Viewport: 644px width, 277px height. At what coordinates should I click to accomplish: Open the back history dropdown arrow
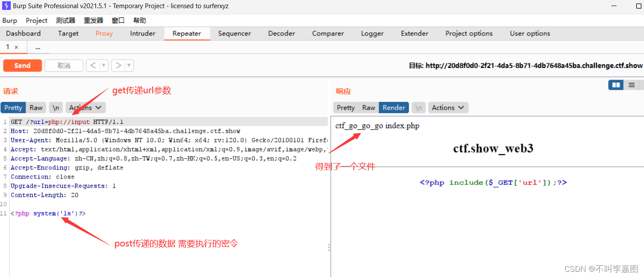pyautogui.click(x=104, y=65)
